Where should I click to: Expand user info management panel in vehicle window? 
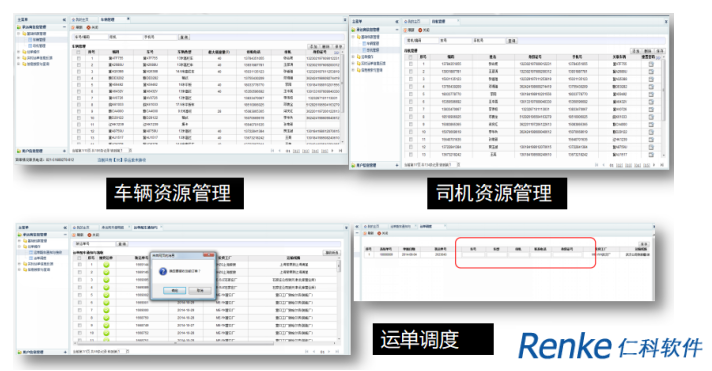coord(64,151)
